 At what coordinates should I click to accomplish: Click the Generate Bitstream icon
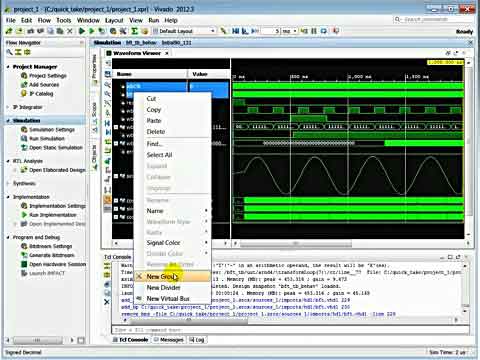coord(24,255)
